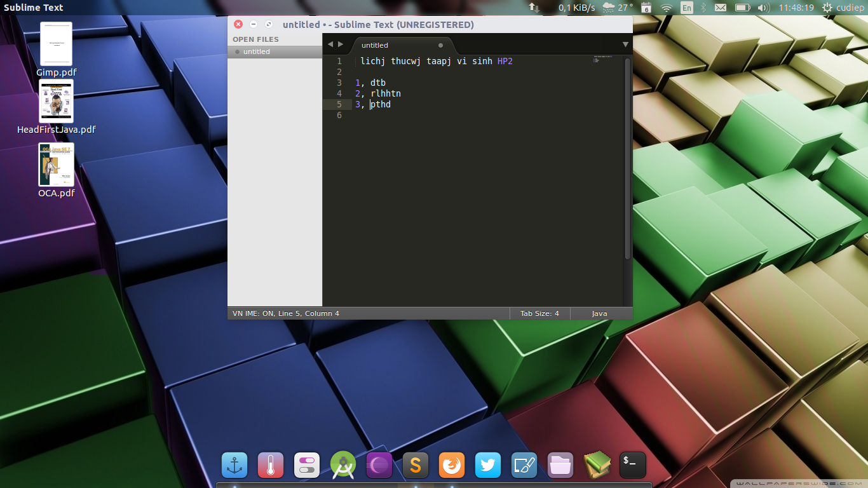Maximize the Sublime Text window
The width and height of the screenshot is (868, 488).
click(x=269, y=24)
